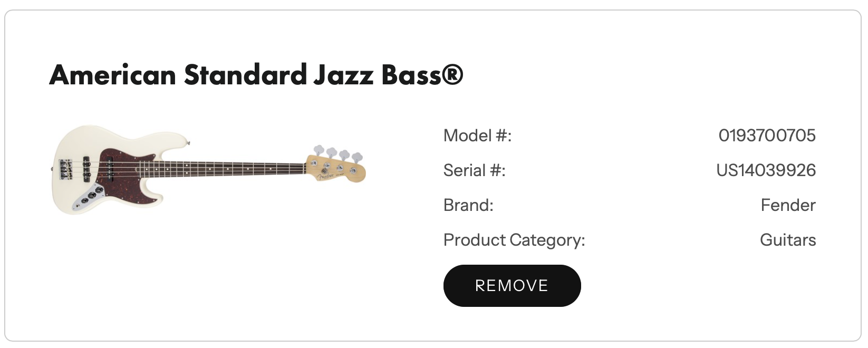The image size is (868, 348).
Task: Click the American Standard Jazz Bass title
Action: coord(256,75)
